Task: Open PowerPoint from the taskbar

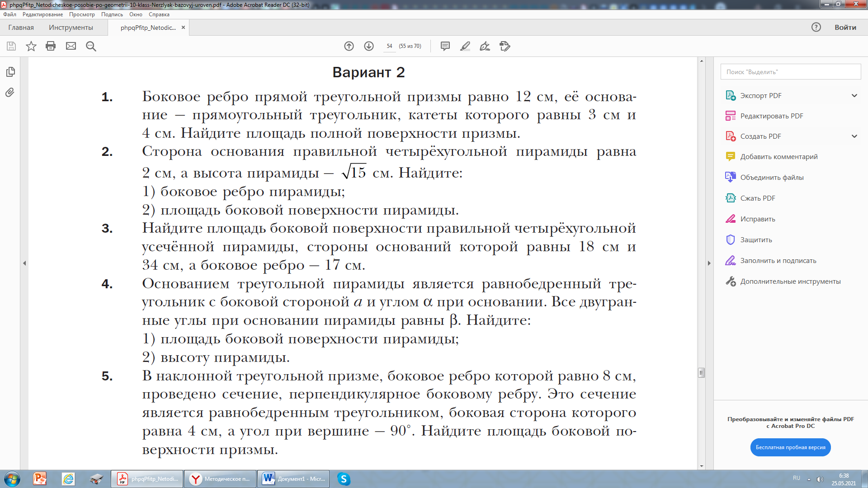Action: [x=40, y=479]
